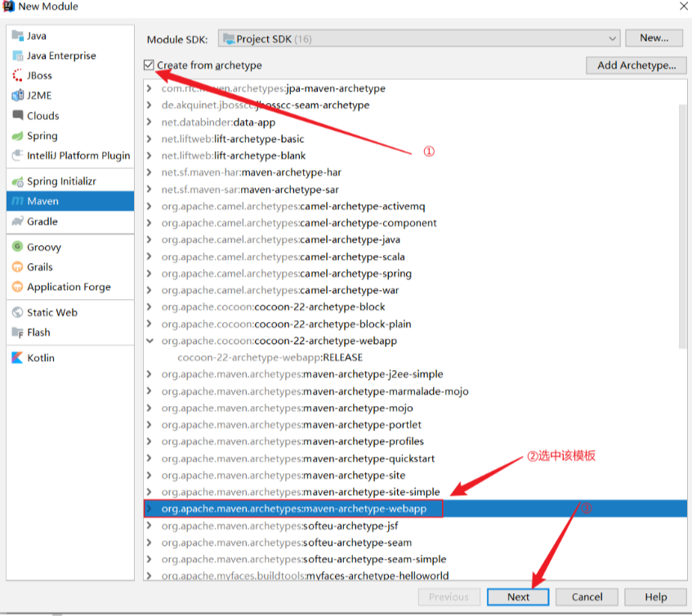Click the Project SDK folder icon

point(229,39)
